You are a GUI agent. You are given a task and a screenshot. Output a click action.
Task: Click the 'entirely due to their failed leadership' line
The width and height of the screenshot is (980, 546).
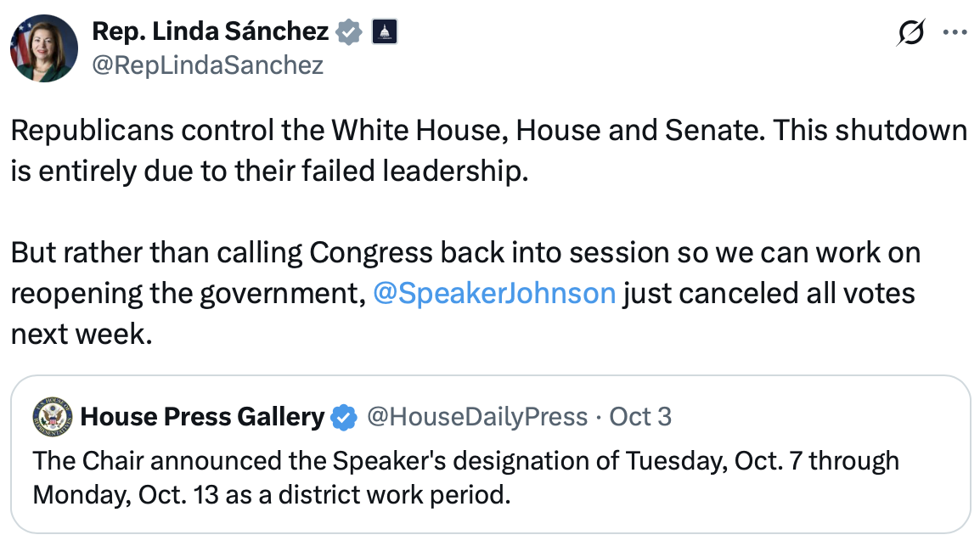[x=269, y=171]
